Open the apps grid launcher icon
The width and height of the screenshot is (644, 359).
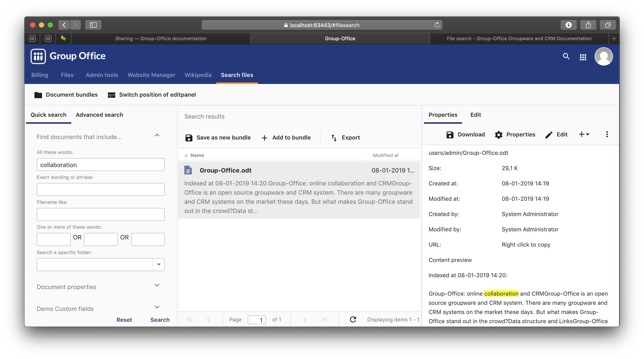(x=583, y=57)
